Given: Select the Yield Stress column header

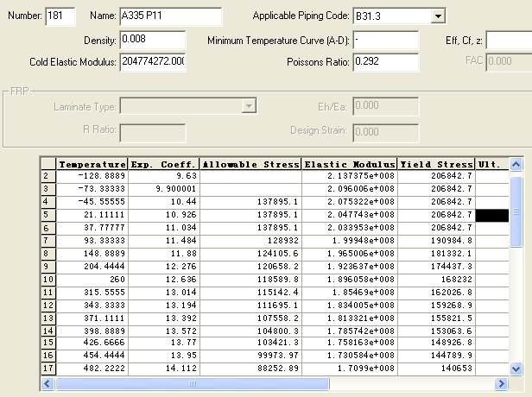Looking at the screenshot, I should coord(436,164).
